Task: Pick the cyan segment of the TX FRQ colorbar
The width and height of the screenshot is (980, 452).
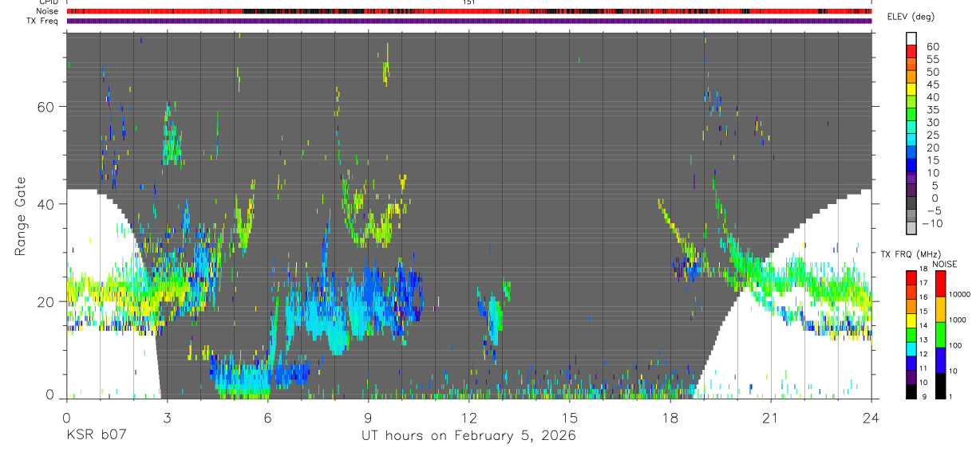Action: pyautogui.click(x=911, y=348)
